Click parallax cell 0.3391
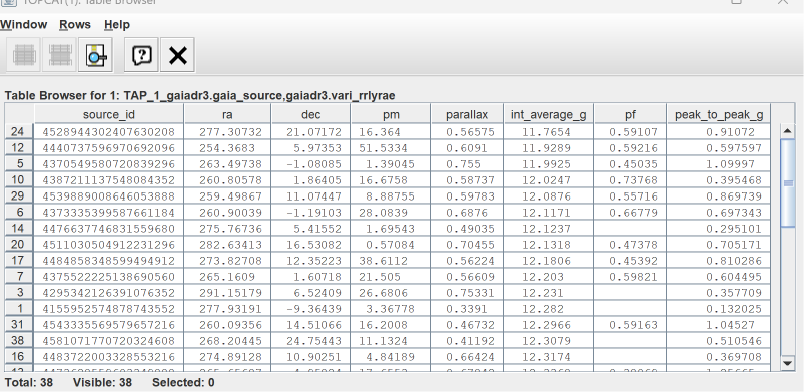The height and width of the screenshot is (392, 804). (x=467, y=309)
